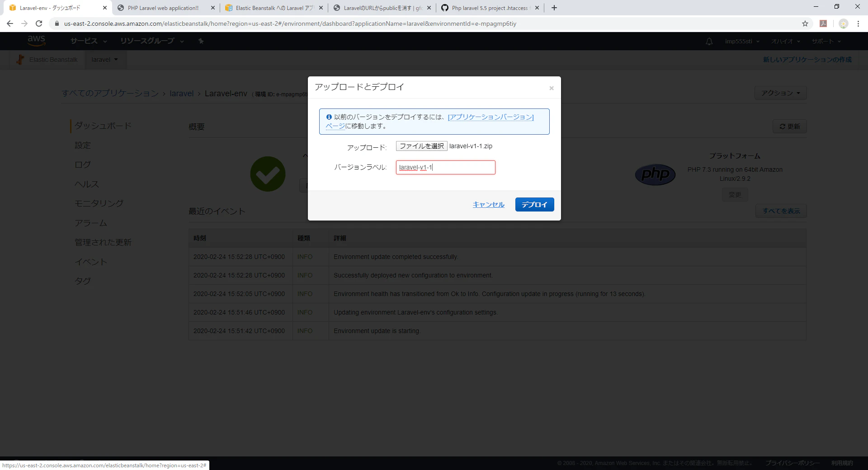Close the PHP Laravel web application tab
868x470 pixels.
213,8
